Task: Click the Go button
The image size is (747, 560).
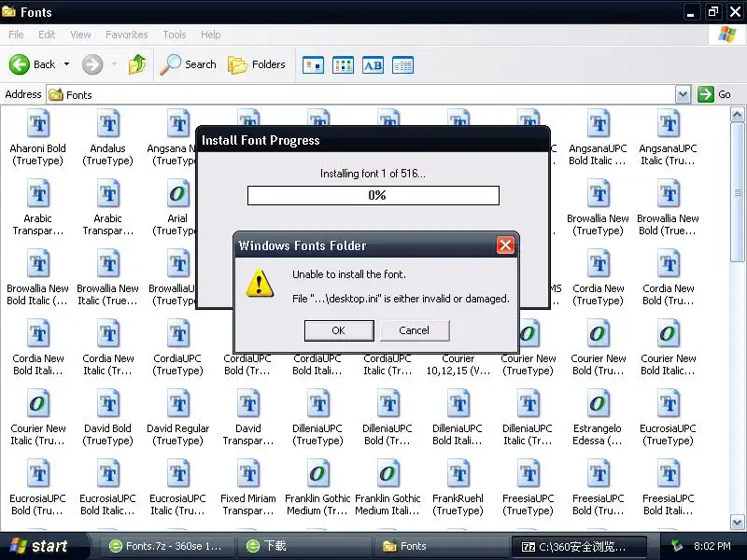Action: point(714,94)
